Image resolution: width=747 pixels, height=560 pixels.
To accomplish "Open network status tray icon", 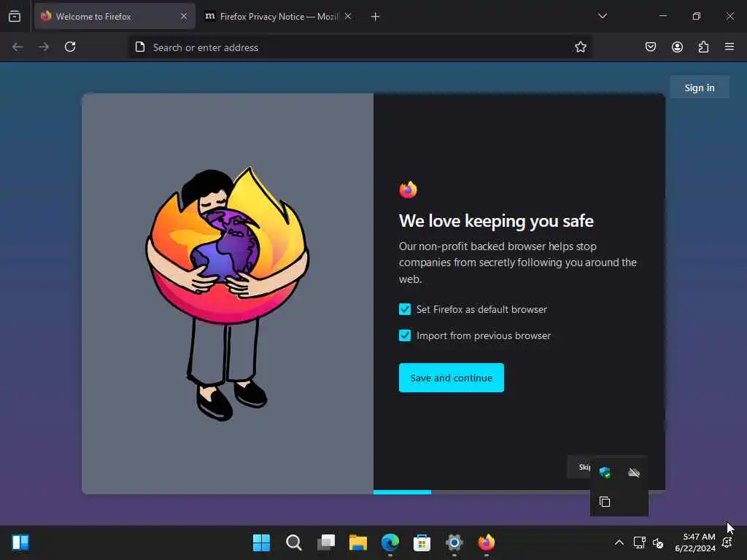I will coord(639,542).
